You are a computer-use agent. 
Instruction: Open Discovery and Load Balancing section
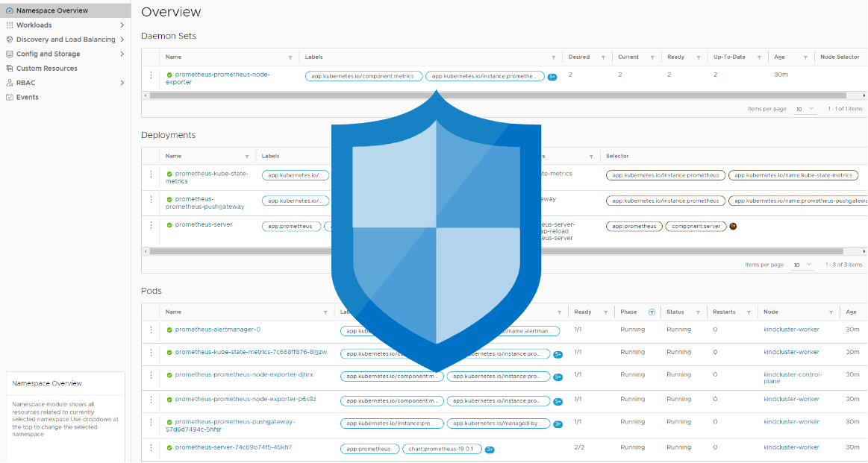tap(66, 40)
